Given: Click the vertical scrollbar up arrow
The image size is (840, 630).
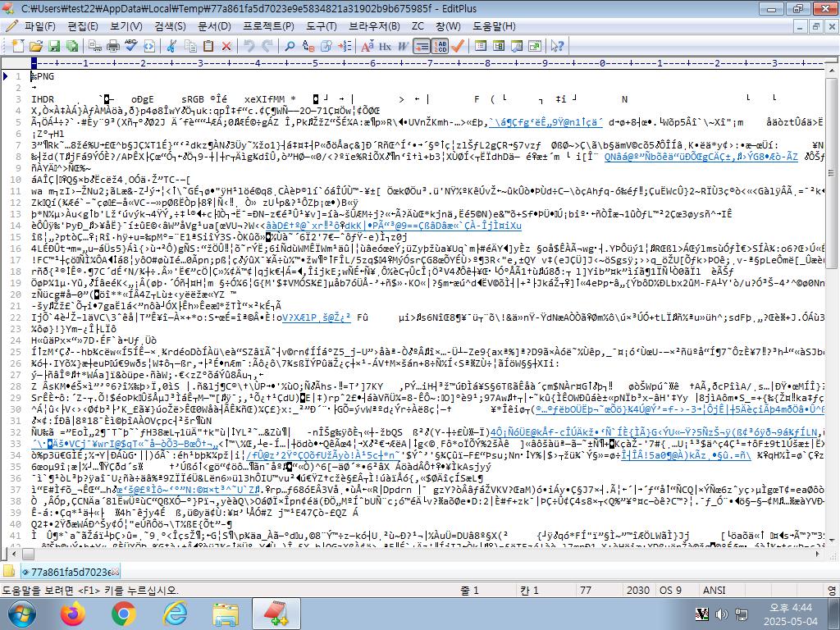Looking at the screenshot, I should 832,70.
